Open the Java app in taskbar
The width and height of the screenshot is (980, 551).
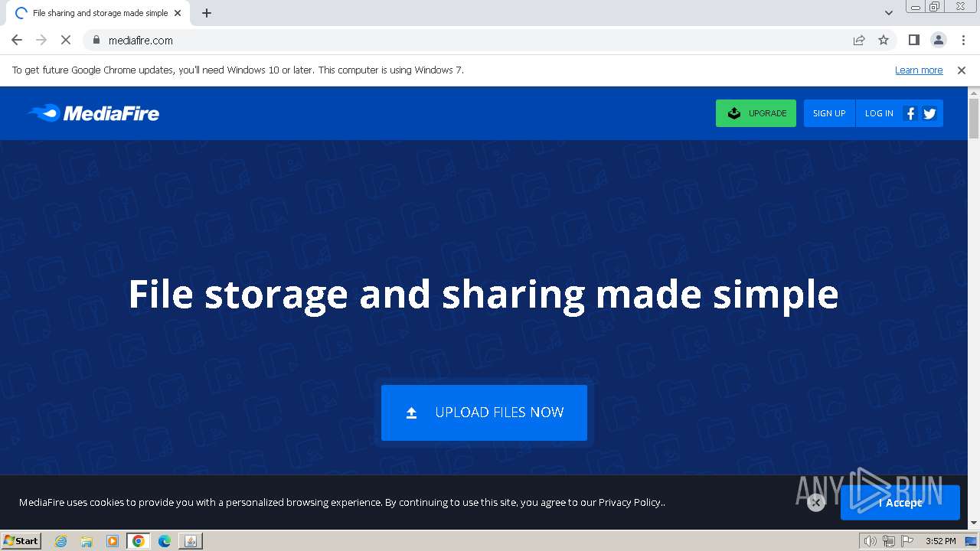[191, 541]
